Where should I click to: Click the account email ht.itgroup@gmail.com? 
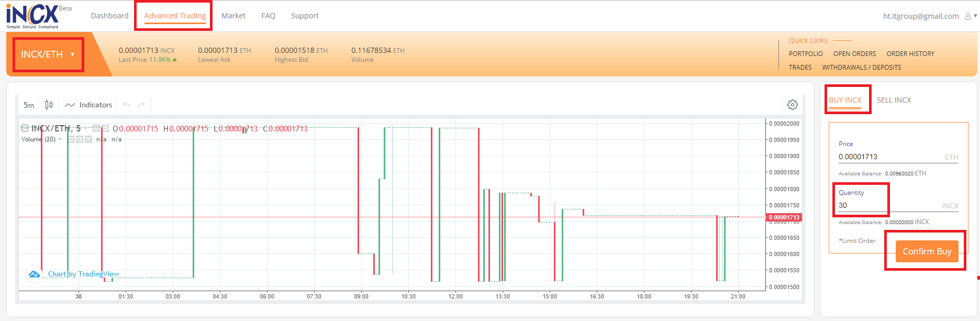click(920, 16)
